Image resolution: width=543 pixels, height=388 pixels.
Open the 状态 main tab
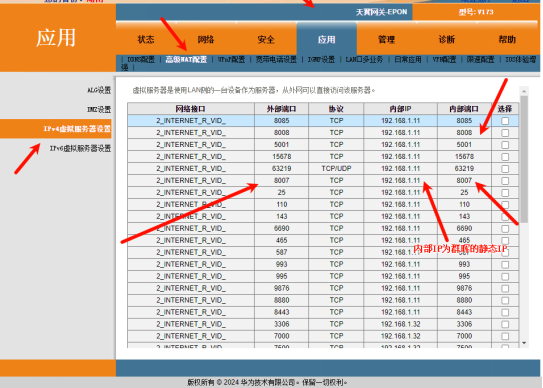pyautogui.click(x=146, y=39)
